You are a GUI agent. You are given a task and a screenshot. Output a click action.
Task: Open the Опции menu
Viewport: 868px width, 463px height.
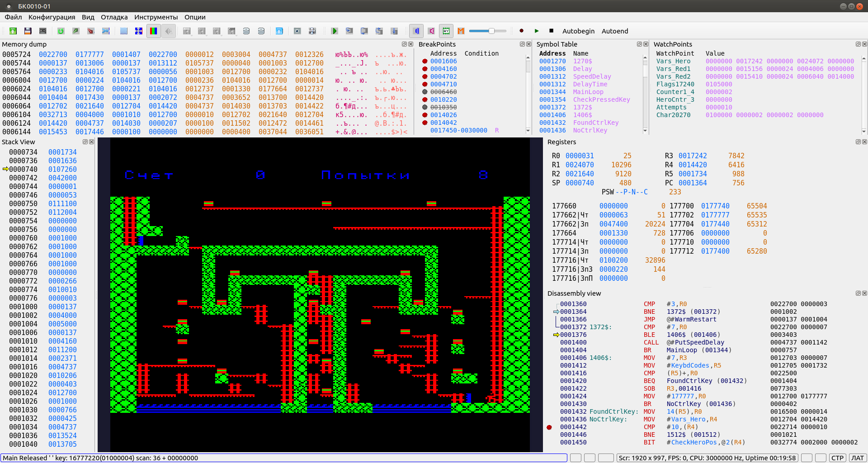coord(195,17)
